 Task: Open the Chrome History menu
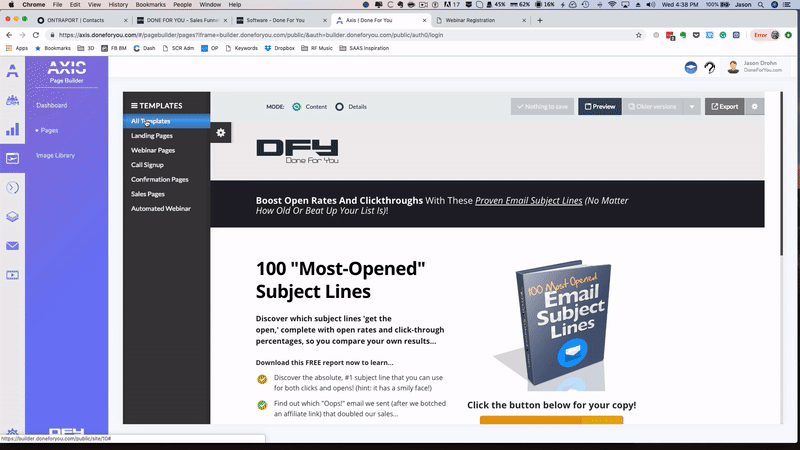(118, 5)
